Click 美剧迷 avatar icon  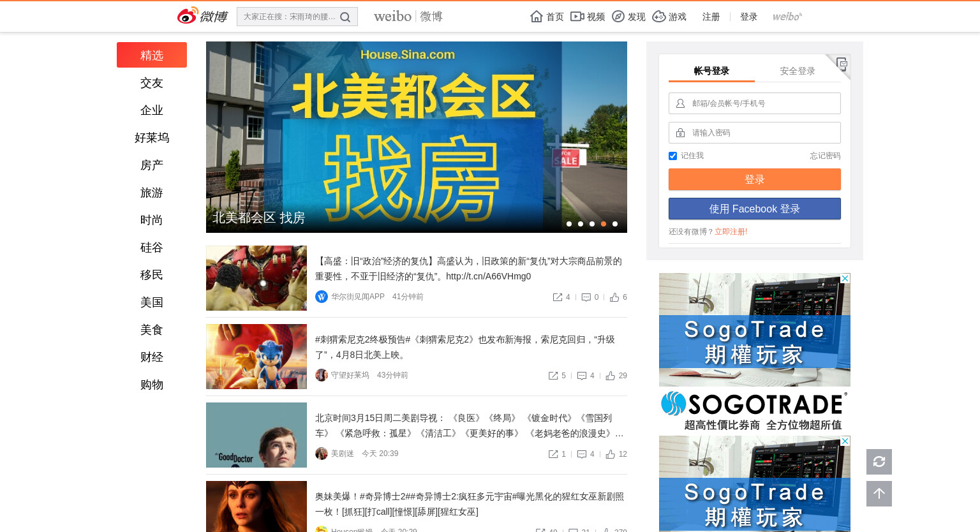point(322,454)
